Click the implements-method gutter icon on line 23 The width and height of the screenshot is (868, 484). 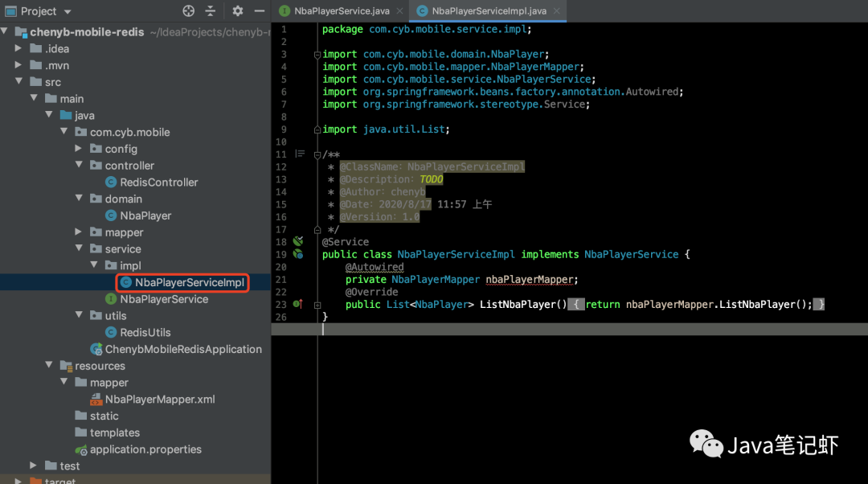click(x=297, y=304)
